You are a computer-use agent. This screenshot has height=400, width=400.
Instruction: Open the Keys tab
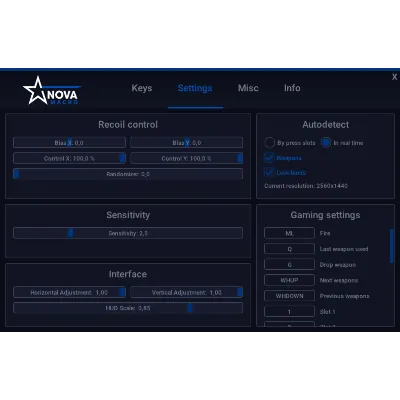tap(142, 88)
